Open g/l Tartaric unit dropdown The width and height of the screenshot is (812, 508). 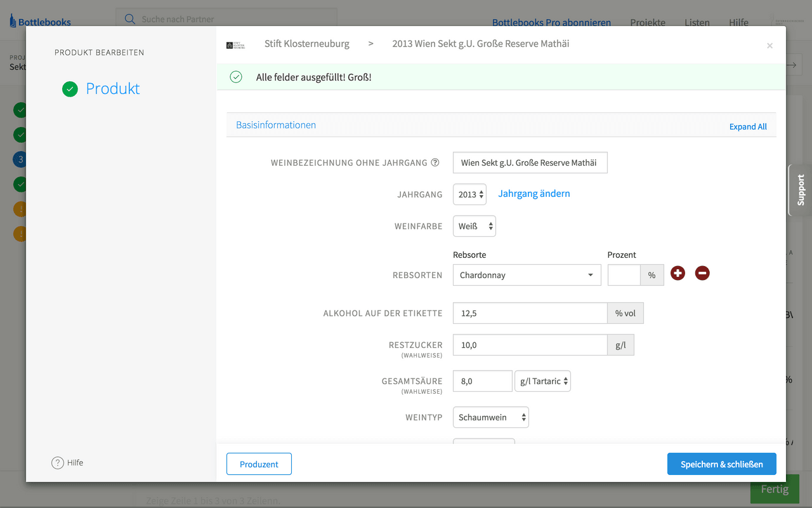coord(542,381)
